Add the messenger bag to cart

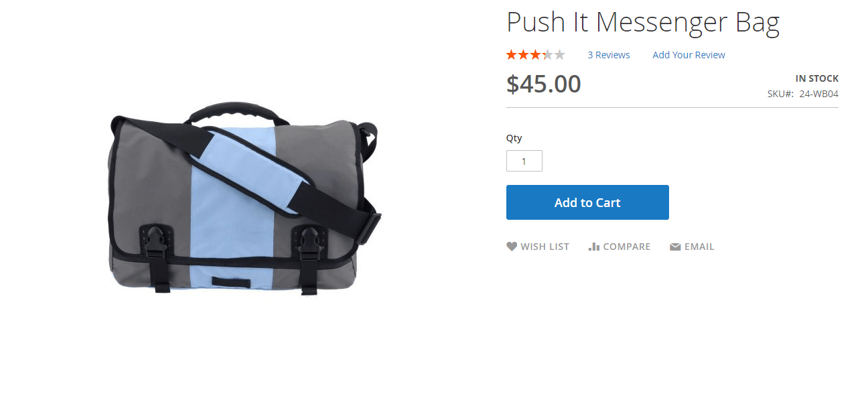587,202
